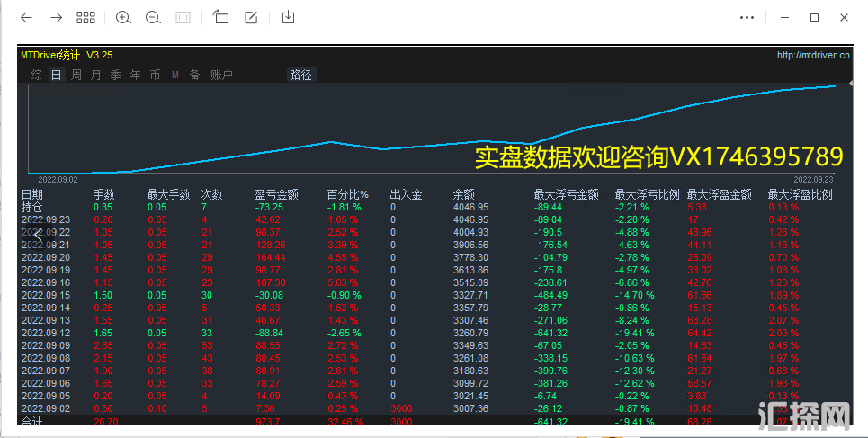Open the thumbnail grid view
Image resolution: width=868 pixels, height=438 pixels.
[85, 17]
